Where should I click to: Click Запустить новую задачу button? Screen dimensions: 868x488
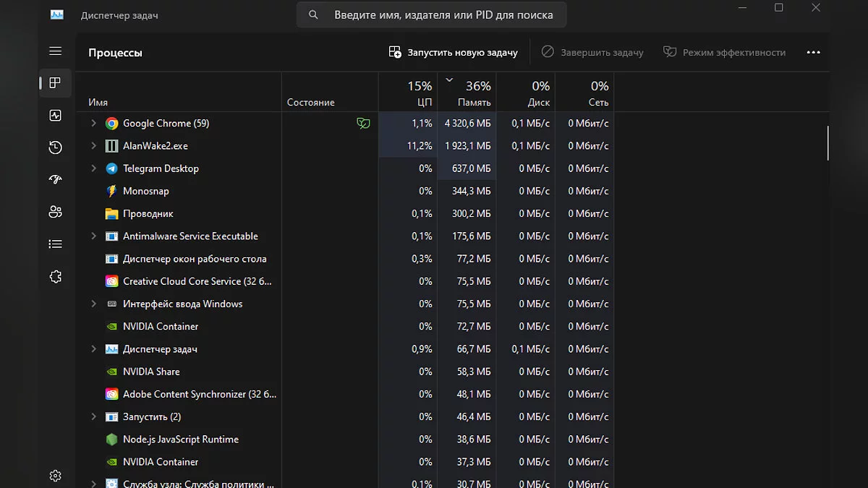[454, 52]
